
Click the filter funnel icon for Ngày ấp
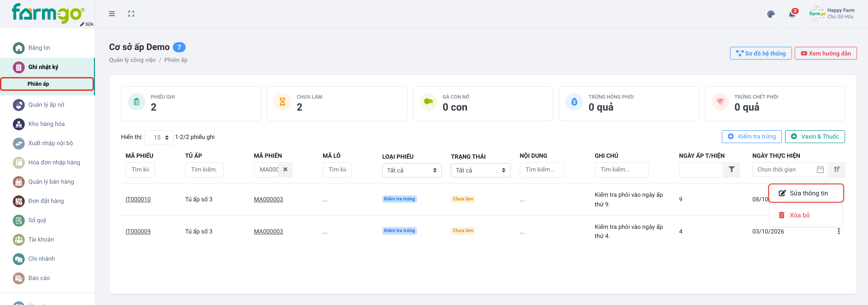tap(731, 170)
